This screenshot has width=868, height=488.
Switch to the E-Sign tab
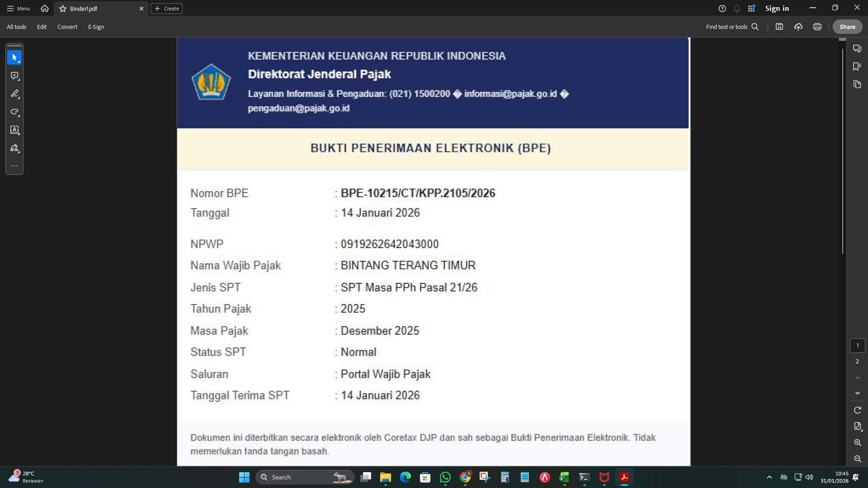[95, 27]
